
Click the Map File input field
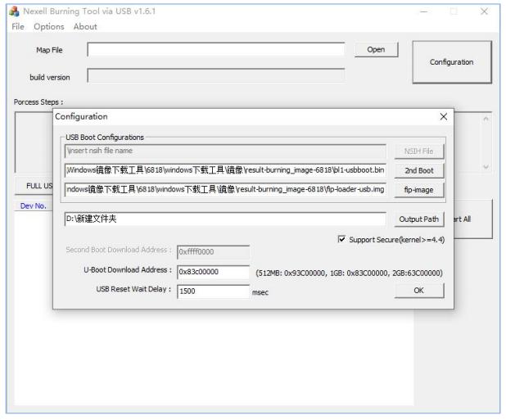click(216, 50)
